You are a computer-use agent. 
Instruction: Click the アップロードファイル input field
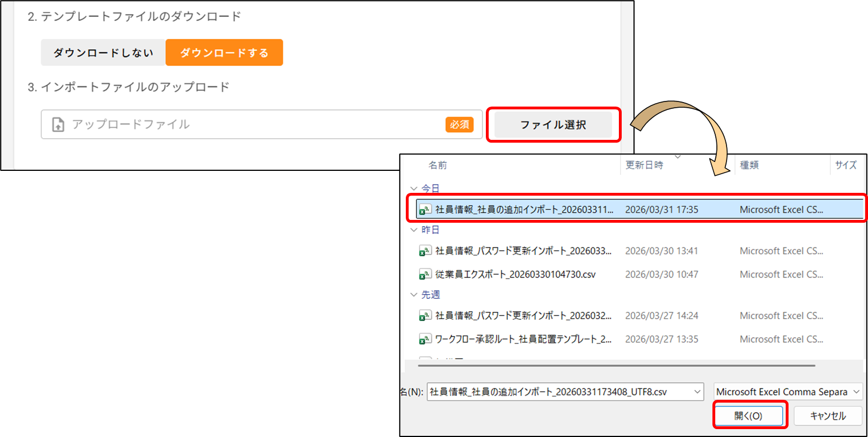[x=254, y=125]
